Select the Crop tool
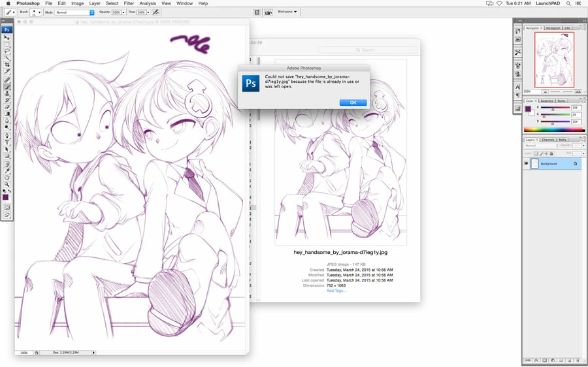Viewport: 588px width, 367px height. [x=7, y=65]
